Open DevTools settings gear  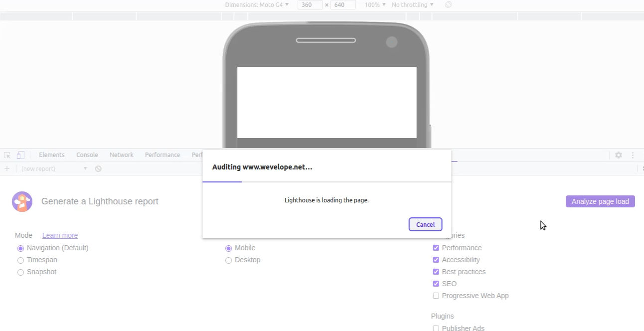coord(618,155)
